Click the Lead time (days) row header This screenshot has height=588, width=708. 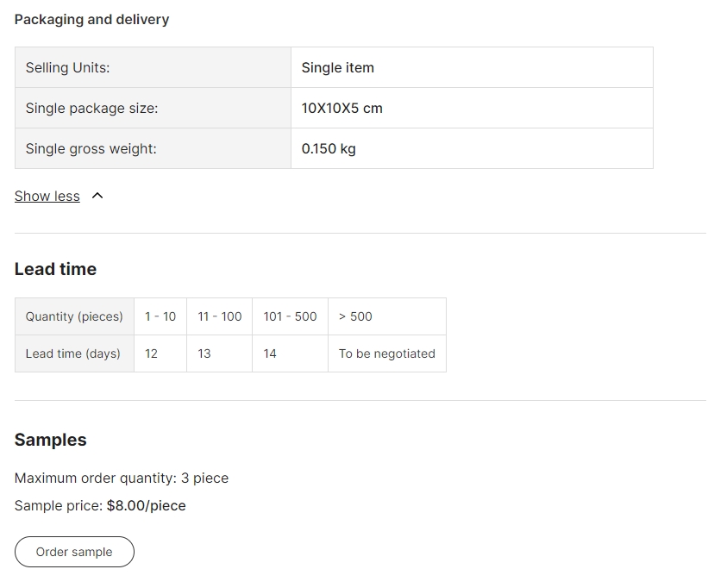point(73,353)
